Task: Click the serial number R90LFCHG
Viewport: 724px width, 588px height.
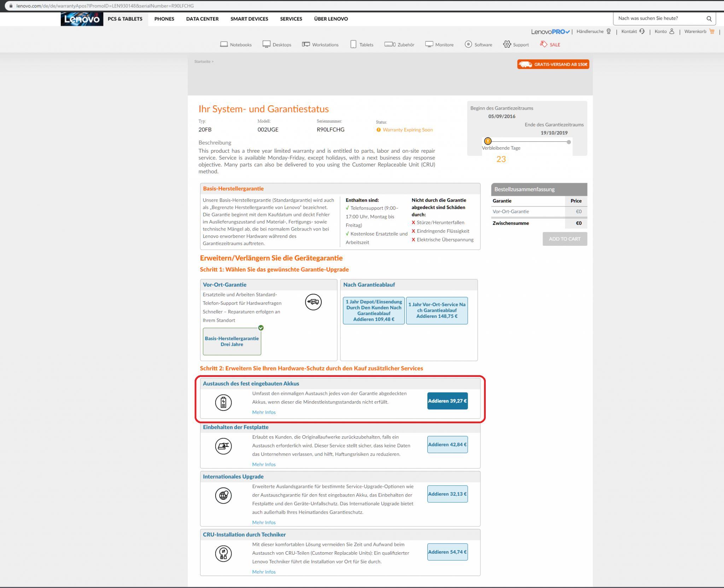Action: (330, 129)
